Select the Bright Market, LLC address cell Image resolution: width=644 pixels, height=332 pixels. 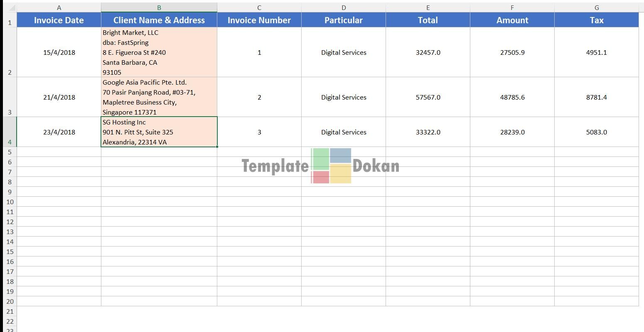(159, 52)
